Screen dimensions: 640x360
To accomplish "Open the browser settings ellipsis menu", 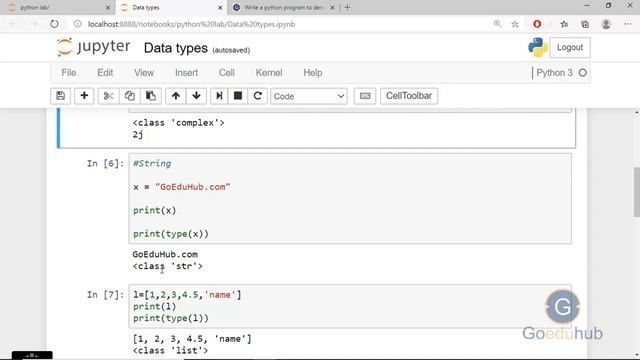I will click(628, 24).
